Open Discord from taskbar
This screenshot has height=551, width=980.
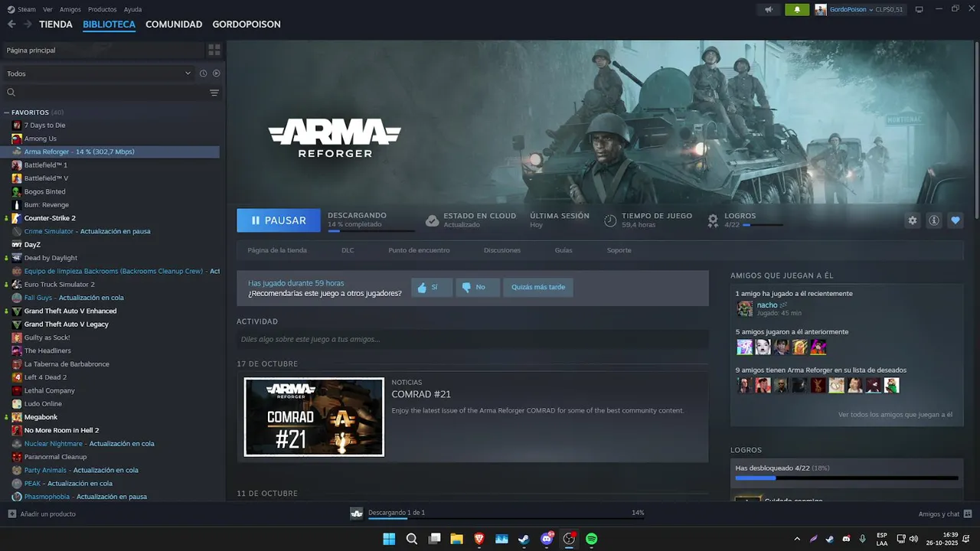tap(547, 539)
